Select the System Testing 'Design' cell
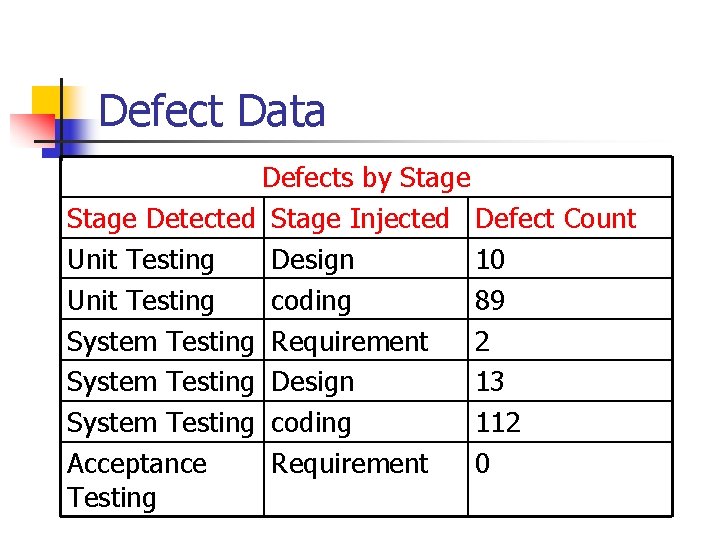Image resolution: width=720 pixels, height=540 pixels. pos(366,381)
